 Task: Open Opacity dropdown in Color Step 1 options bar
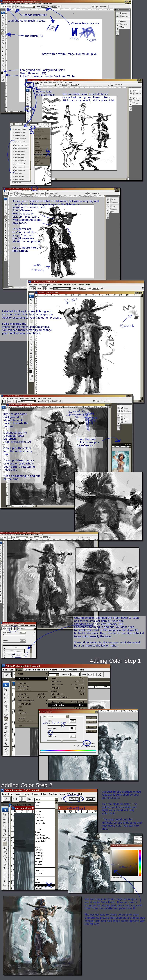coord(78,675)
